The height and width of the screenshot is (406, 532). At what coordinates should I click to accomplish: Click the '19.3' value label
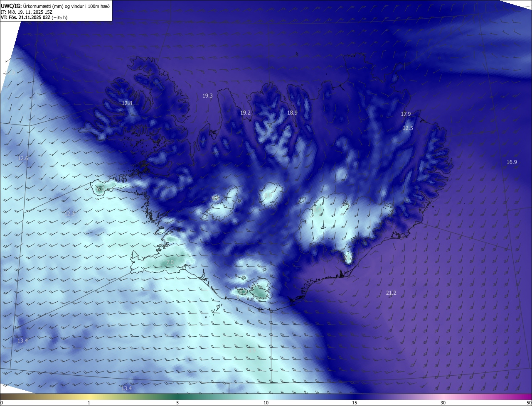207,95
